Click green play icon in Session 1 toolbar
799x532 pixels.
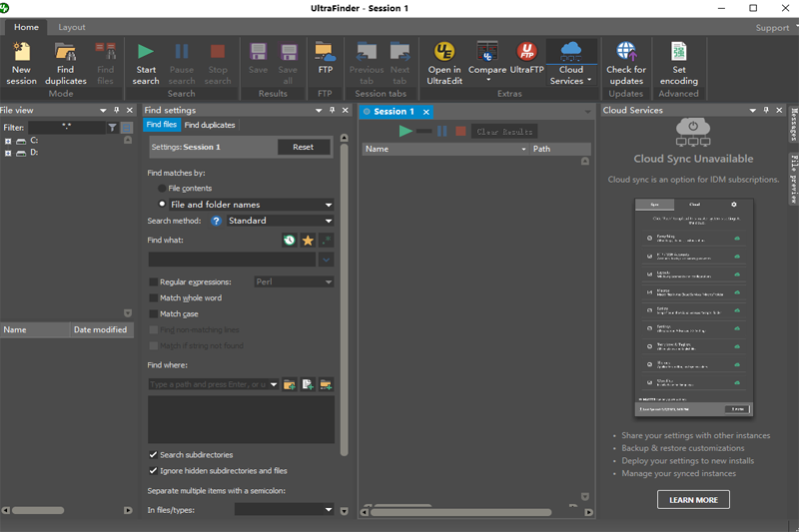405,132
